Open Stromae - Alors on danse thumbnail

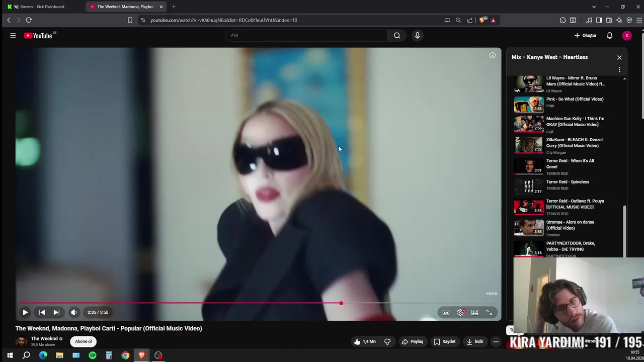[528, 228]
